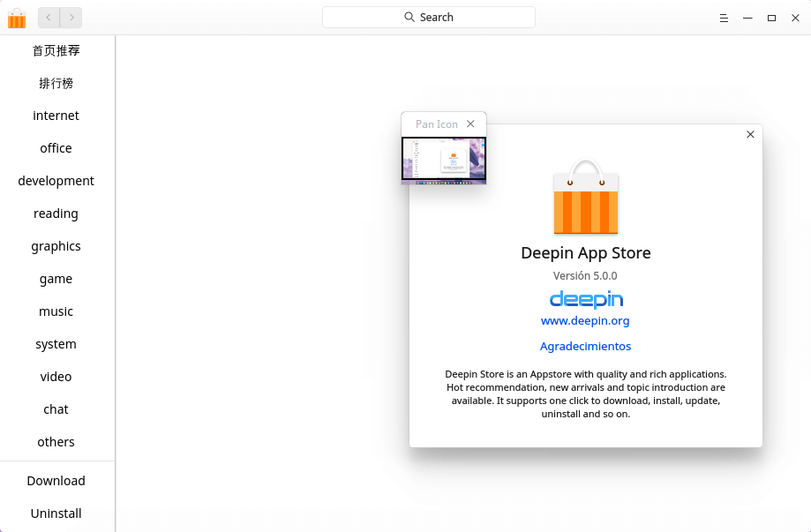811x532 pixels.
Task: Close the App Store main window
Action: tap(795, 19)
